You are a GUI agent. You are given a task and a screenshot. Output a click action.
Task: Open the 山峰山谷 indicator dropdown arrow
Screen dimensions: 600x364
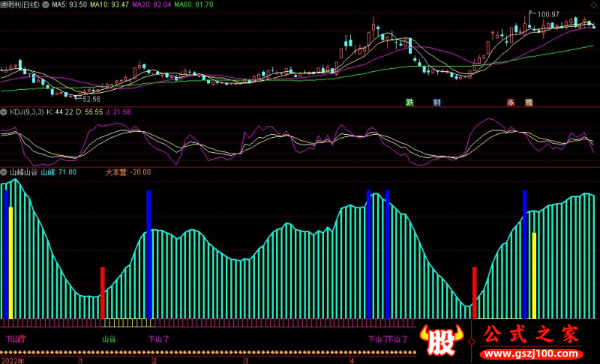[4, 172]
